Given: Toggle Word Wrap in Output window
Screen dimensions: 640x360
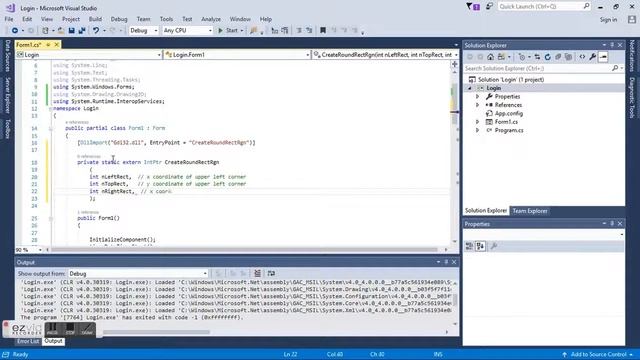Looking at the screenshot, I should coord(271,273).
